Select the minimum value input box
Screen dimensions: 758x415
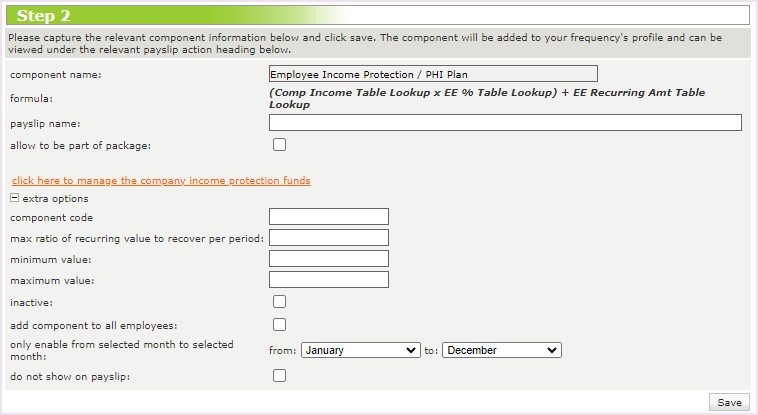point(329,259)
